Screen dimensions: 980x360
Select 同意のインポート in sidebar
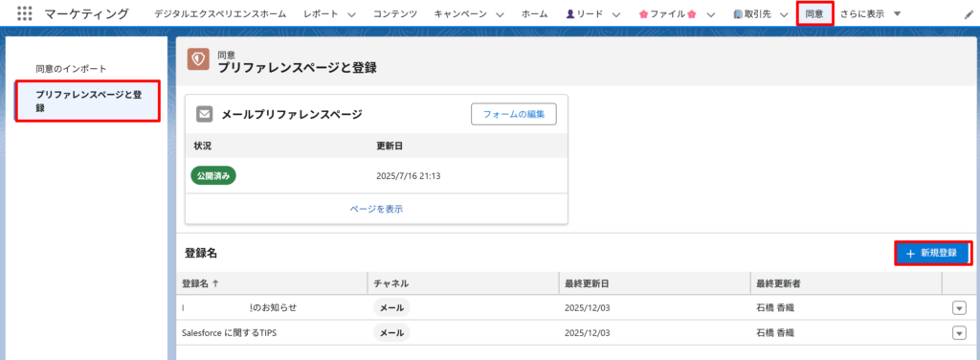click(71, 68)
